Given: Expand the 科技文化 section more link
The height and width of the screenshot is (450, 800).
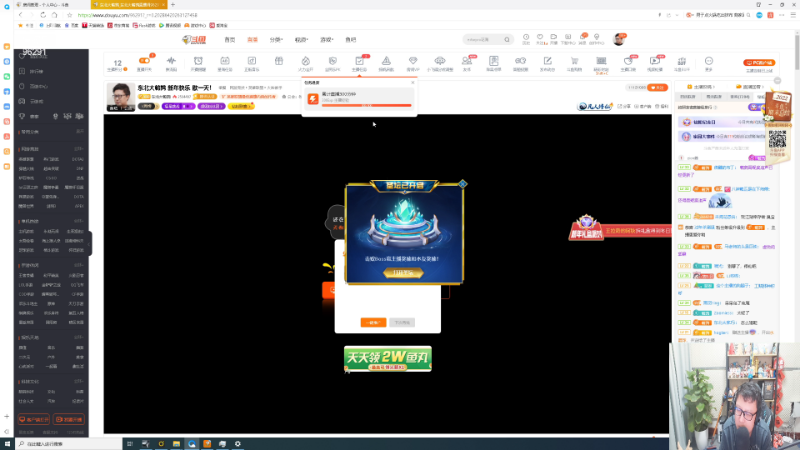Looking at the screenshot, I should pos(79,382).
